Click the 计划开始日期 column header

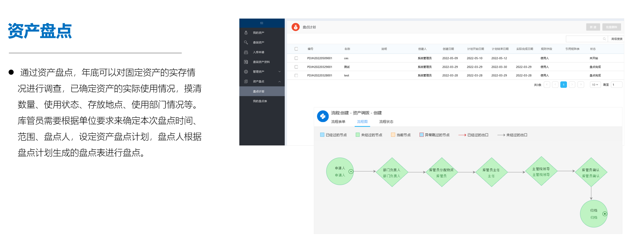click(x=476, y=49)
